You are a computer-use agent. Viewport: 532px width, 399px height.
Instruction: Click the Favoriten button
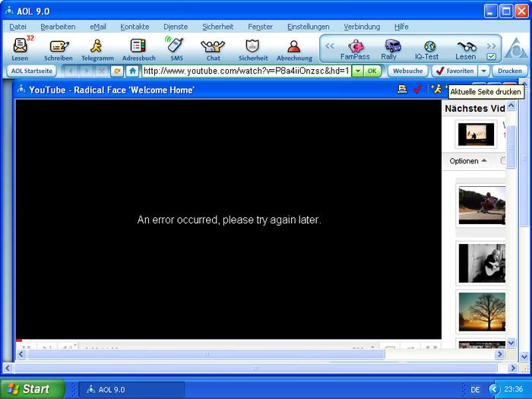[455, 71]
